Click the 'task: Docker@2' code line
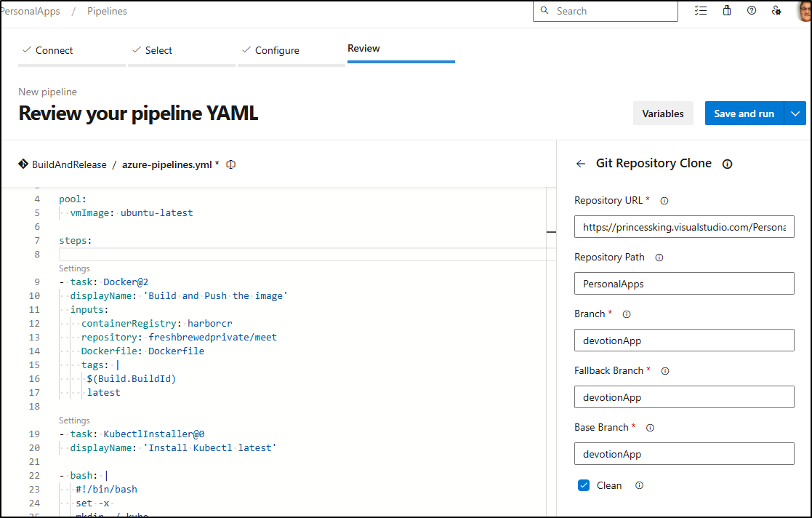Image resolution: width=812 pixels, height=518 pixels. [104, 282]
